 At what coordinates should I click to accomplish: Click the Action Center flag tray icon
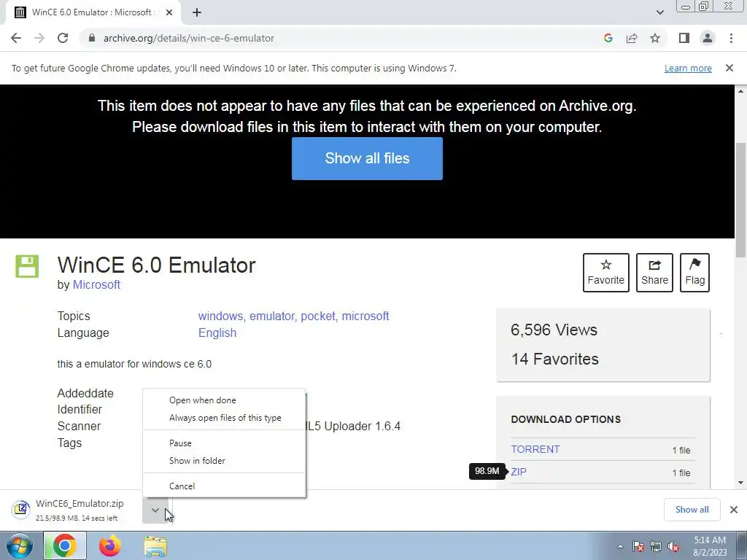click(x=638, y=546)
